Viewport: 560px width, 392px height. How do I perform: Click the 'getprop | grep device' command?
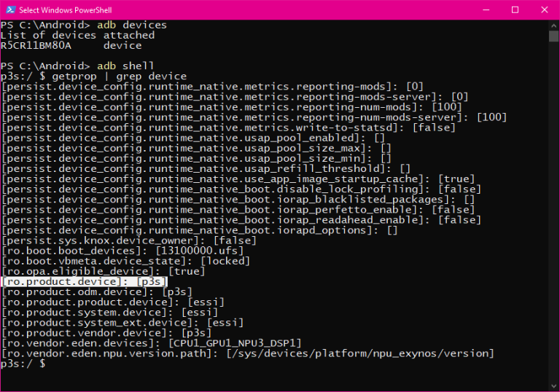120,77
